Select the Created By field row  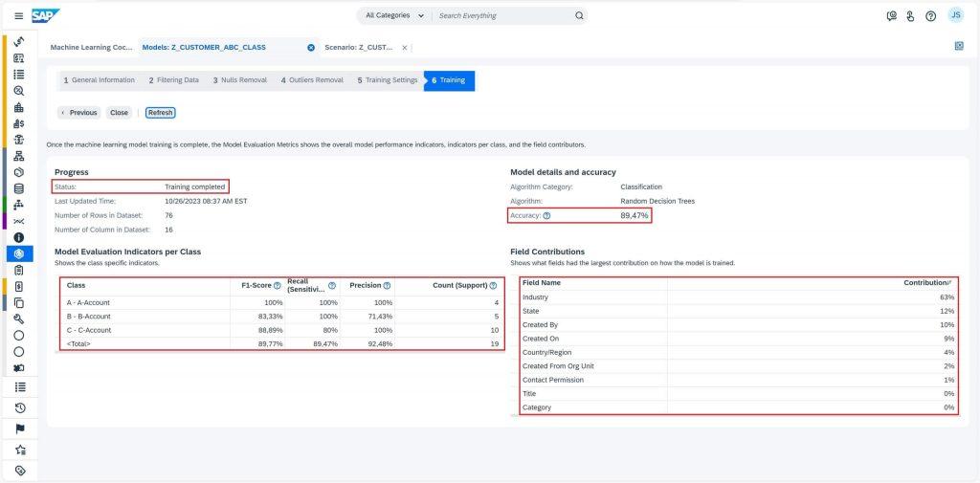pos(739,325)
